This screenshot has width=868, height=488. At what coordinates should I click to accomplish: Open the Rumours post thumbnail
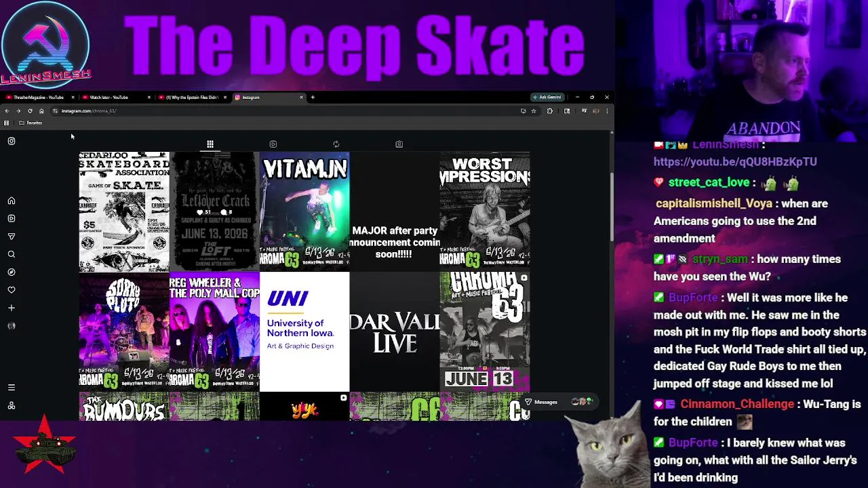pyautogui.click(x=124, y=407)
